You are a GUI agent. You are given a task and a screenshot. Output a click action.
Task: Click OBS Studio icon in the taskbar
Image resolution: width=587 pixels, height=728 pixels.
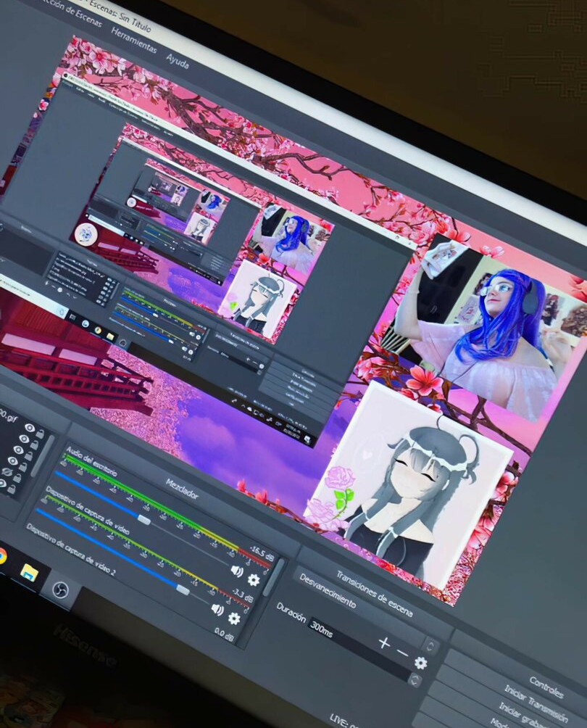pyautogui.click(x=61, y=588)
